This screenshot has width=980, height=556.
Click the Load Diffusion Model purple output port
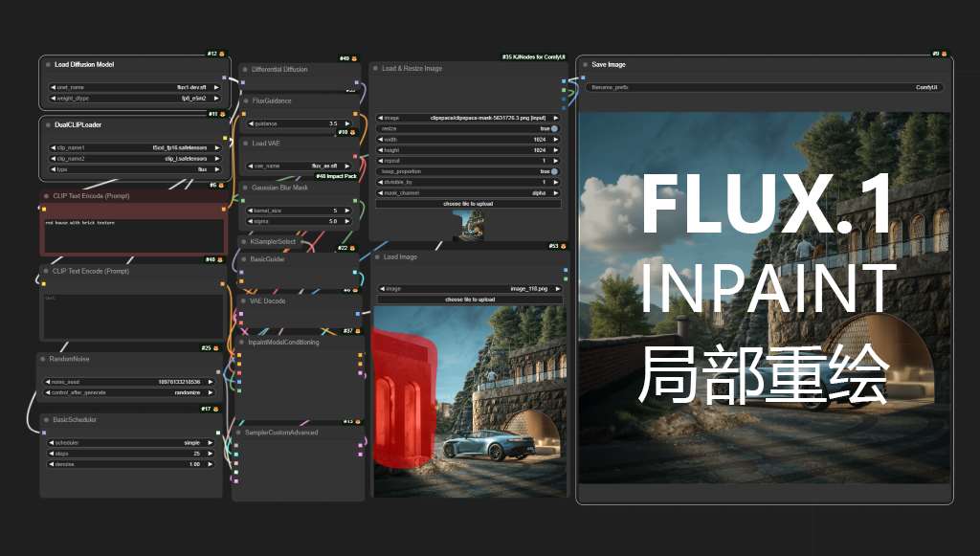tap(224, 78)
